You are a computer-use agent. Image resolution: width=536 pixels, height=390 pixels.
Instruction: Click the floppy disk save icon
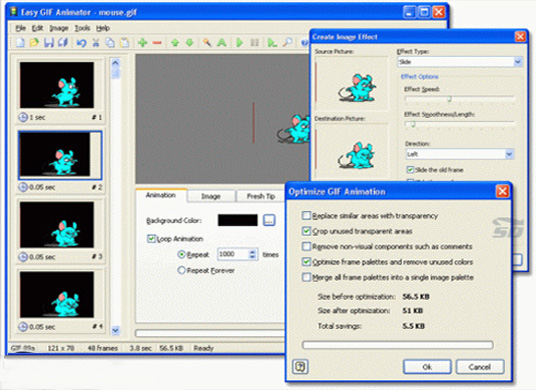point(49,43)
